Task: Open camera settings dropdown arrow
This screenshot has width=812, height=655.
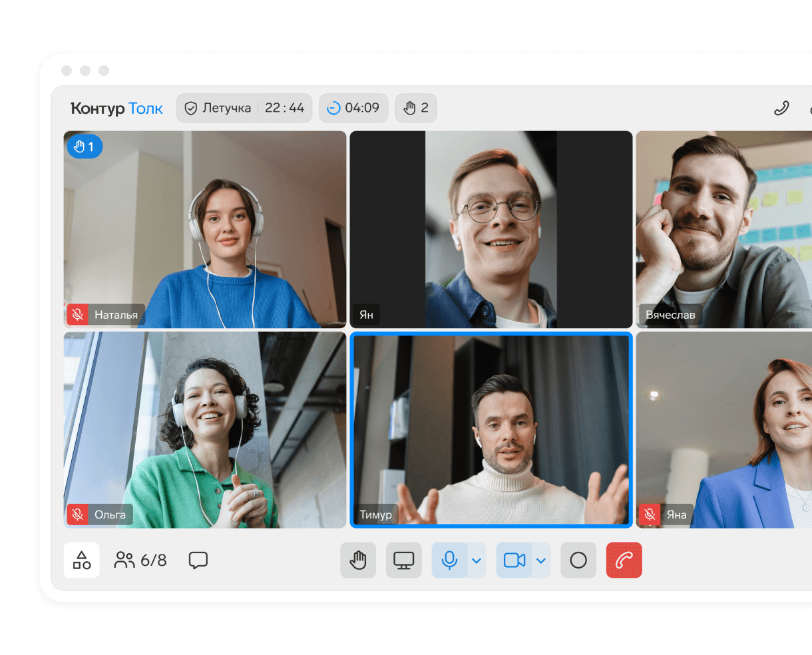Action: click(541, 560)
